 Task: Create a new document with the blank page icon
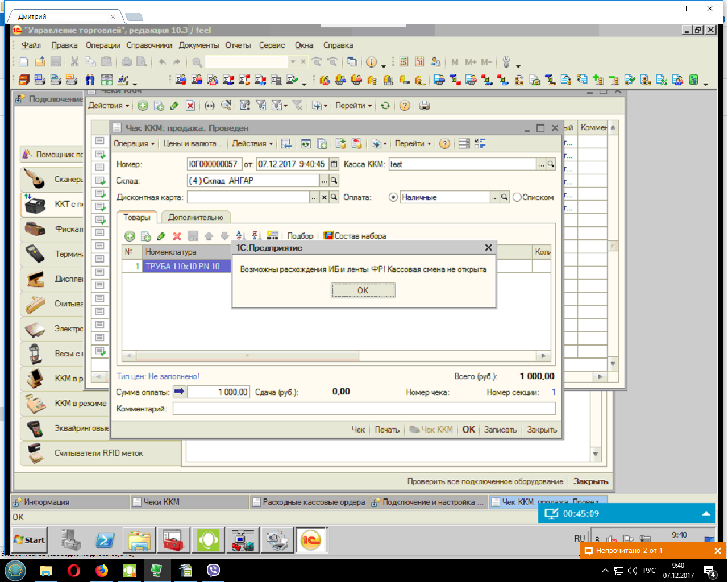click(x=24, y=62)
